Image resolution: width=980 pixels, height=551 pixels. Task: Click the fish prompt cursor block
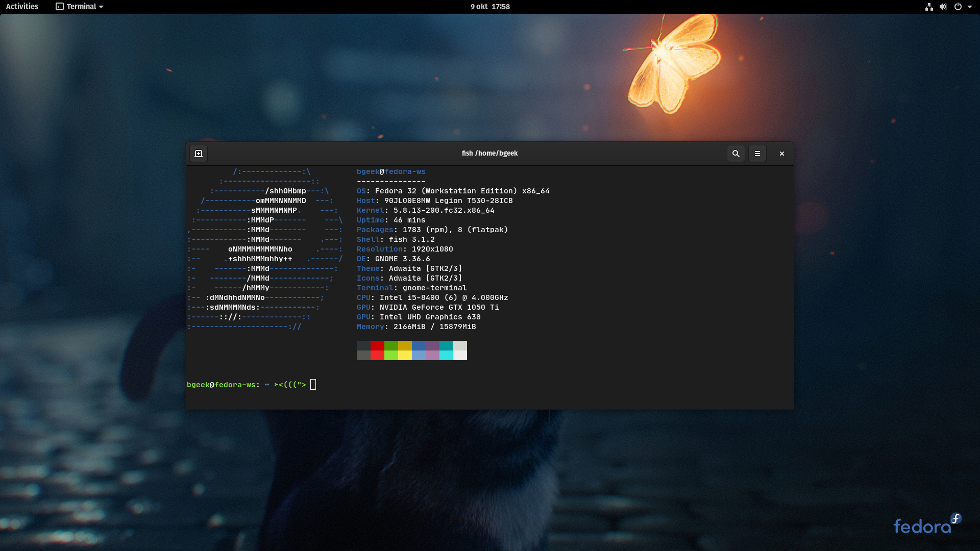coord(313,385)
